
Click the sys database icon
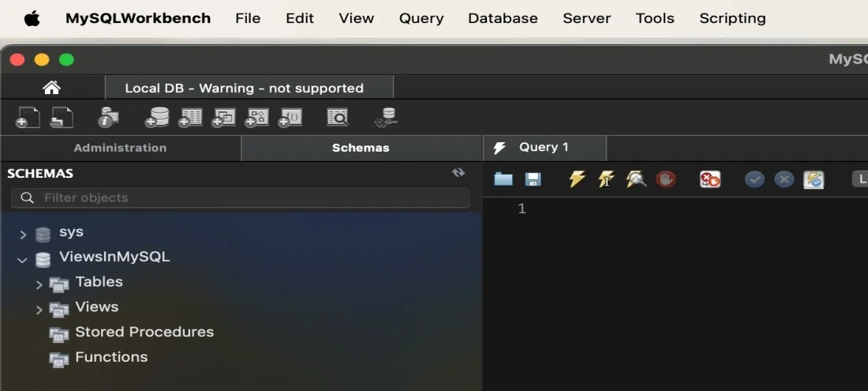tap(43, 235)
